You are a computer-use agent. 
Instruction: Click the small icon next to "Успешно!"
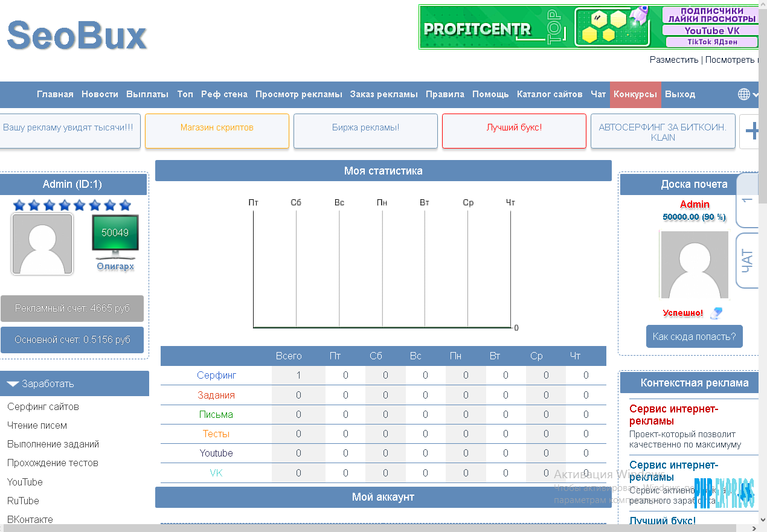point(716,313)
